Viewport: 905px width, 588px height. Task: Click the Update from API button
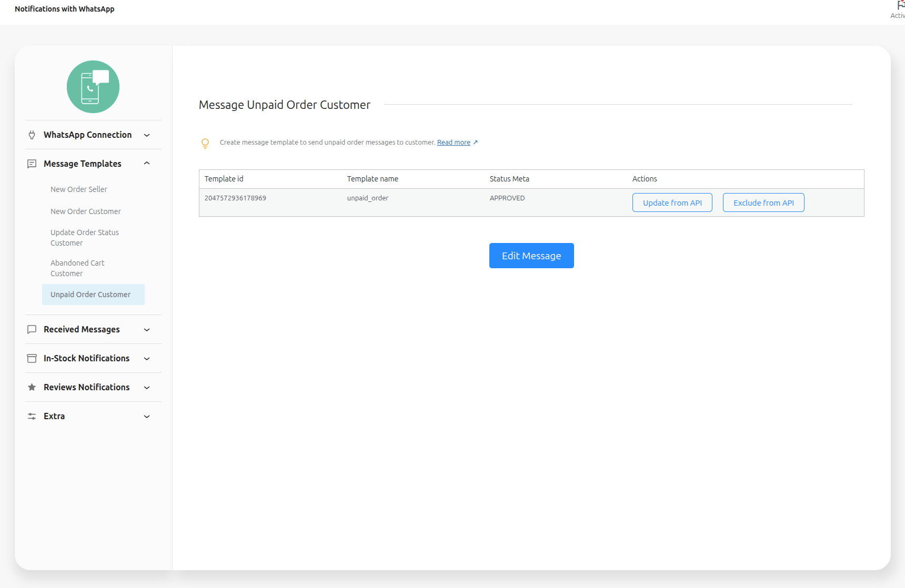tap(672, 203)
